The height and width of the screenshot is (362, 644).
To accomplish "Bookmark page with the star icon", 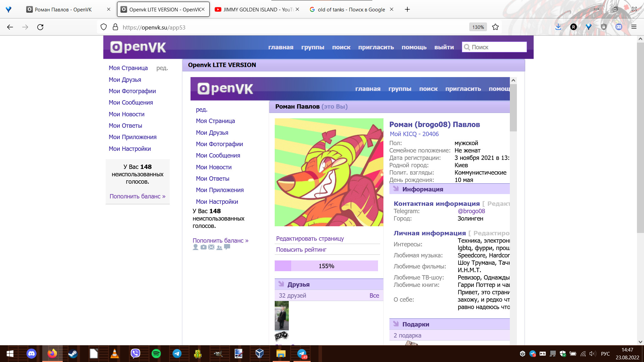I will (495, 27).
